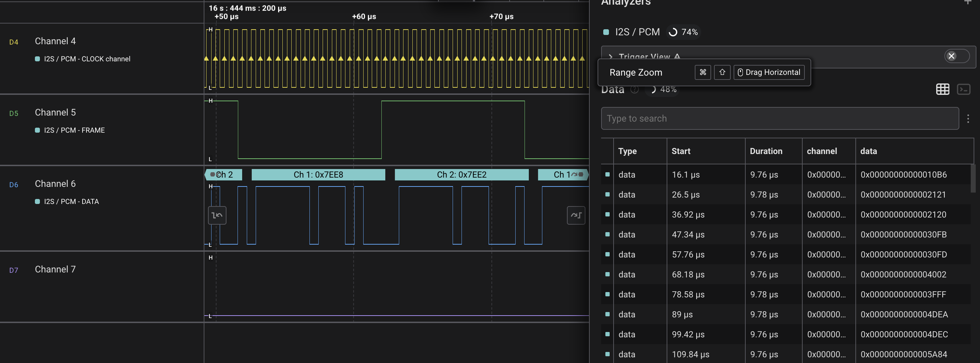This screenshot has width=980, height=363.
Task: Select row with data 0x00000000000030FD
Action: (x=786, y=255)
